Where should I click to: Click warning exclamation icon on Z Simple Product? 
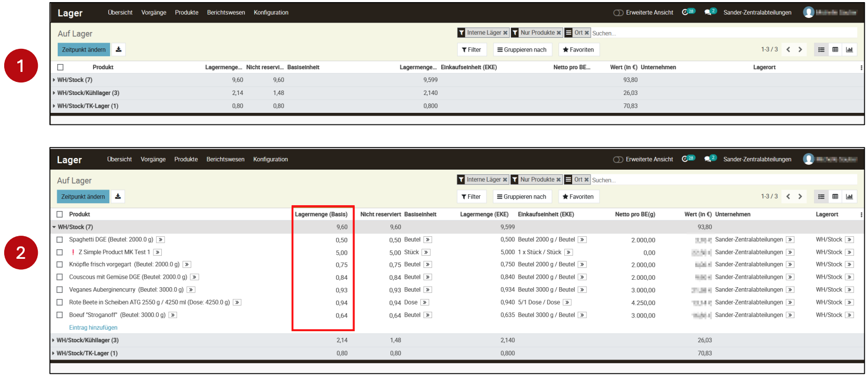tap(73, 252)
